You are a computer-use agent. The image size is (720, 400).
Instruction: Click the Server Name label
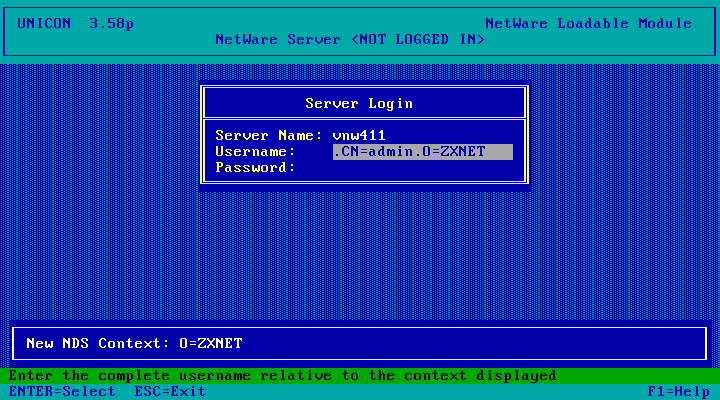pyautogui.click(x=269, y=135)
